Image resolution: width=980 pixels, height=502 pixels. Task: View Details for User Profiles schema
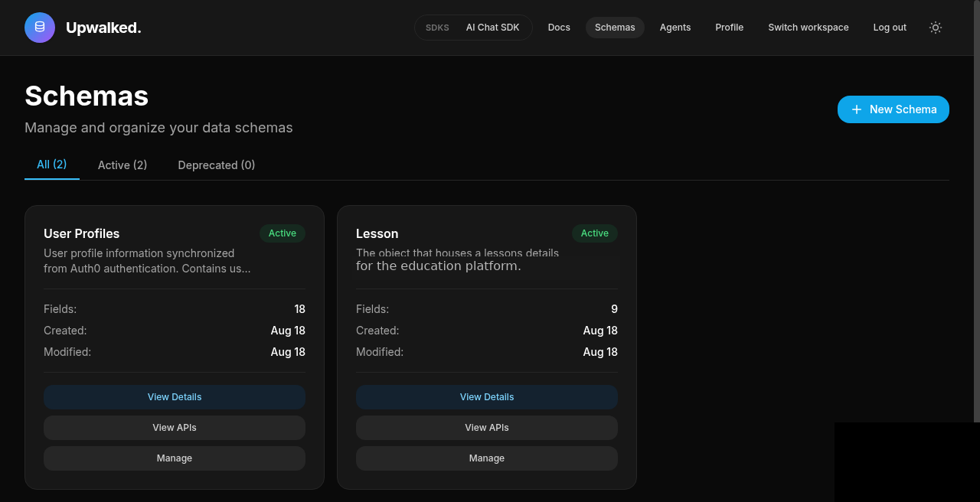click(175, 397)
